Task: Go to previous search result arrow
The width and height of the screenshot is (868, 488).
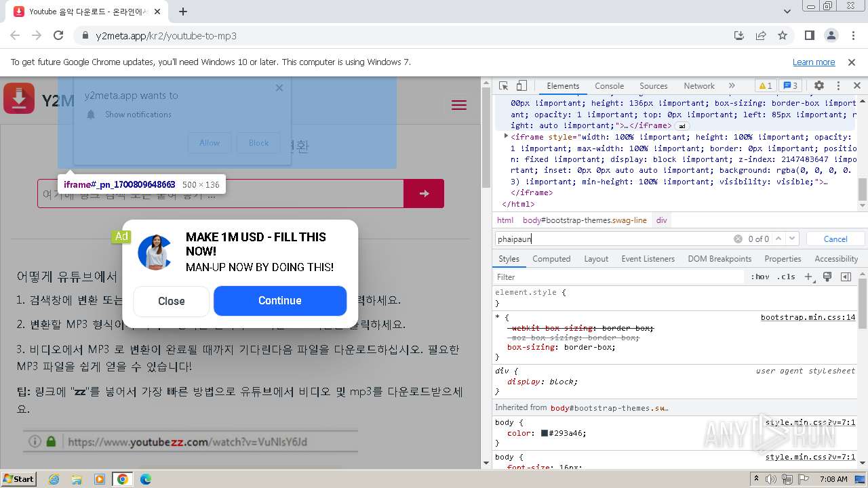Action: [778, 239]
